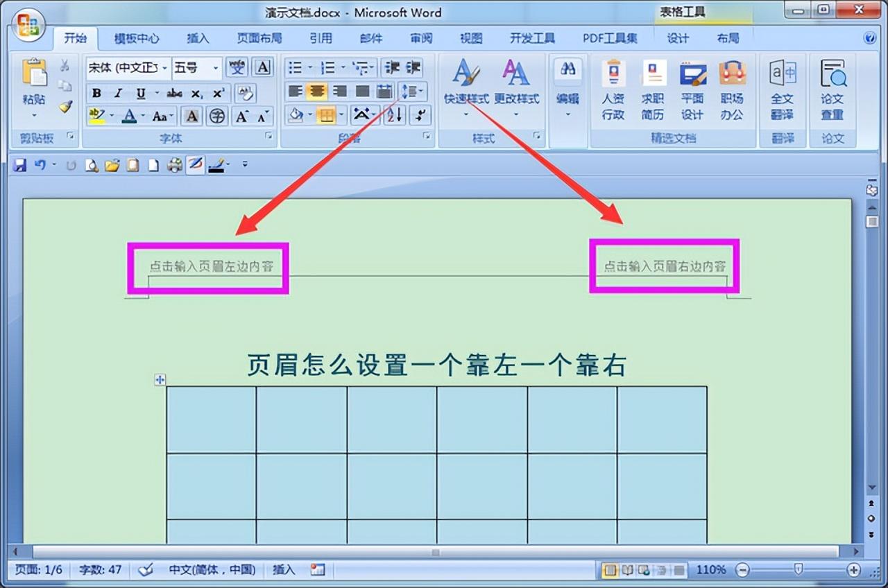Click the Grow Font icon
888x588 pixels.
point(241,116)
